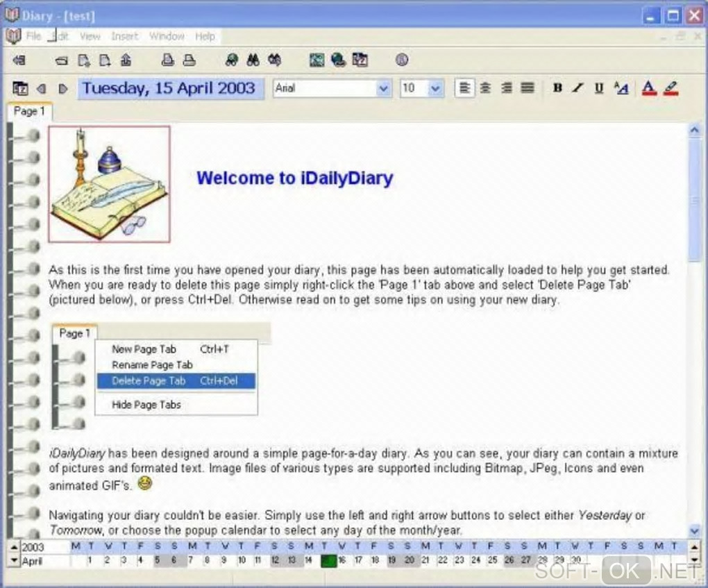Click the down arrow beside April

[14, 560]
